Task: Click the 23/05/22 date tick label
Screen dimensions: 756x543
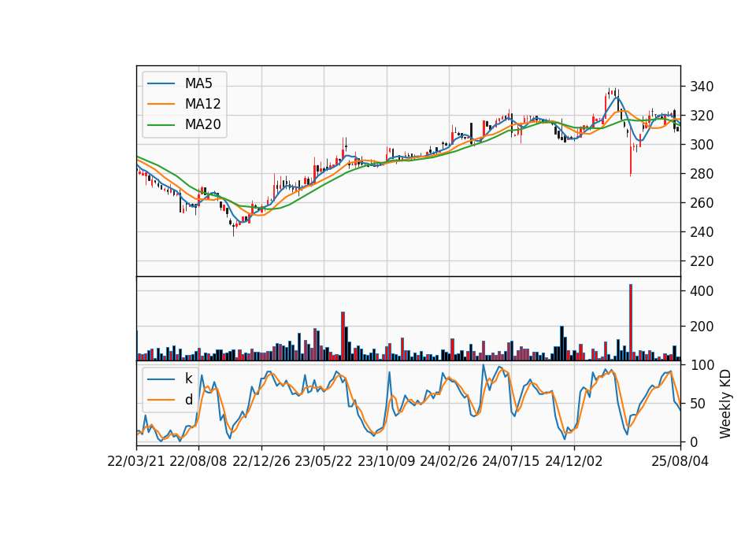Action: [x=324, y=461]
